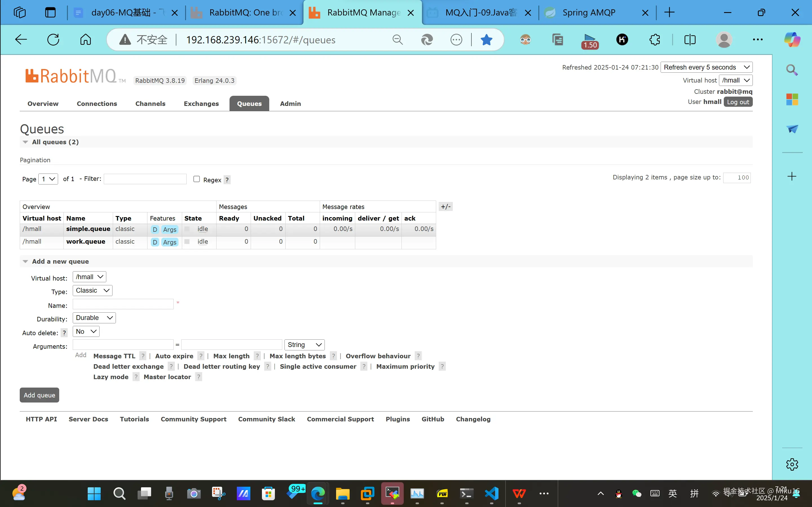The image size is (812, 507).
Task: Open Visual Studio Code from the taskbar
Action: coord(491,493)
